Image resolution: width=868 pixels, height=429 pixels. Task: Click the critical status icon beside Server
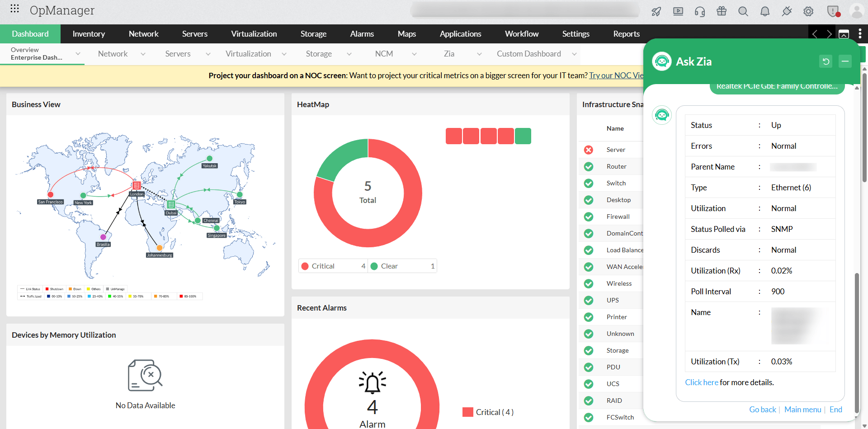coord(589,150)
